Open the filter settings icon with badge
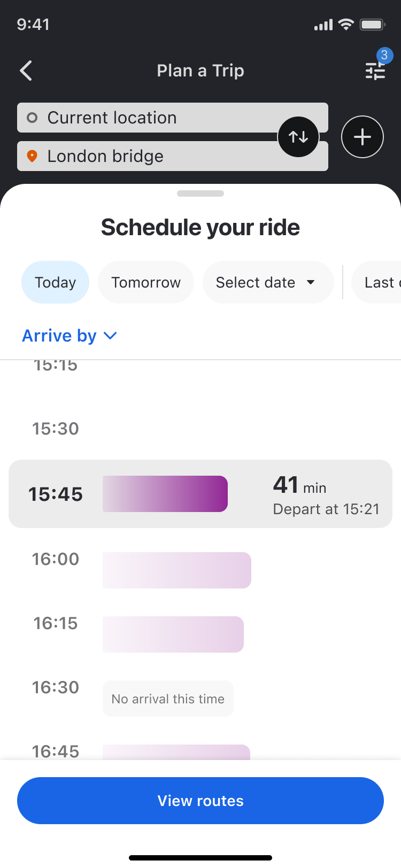 coord(375,71)
